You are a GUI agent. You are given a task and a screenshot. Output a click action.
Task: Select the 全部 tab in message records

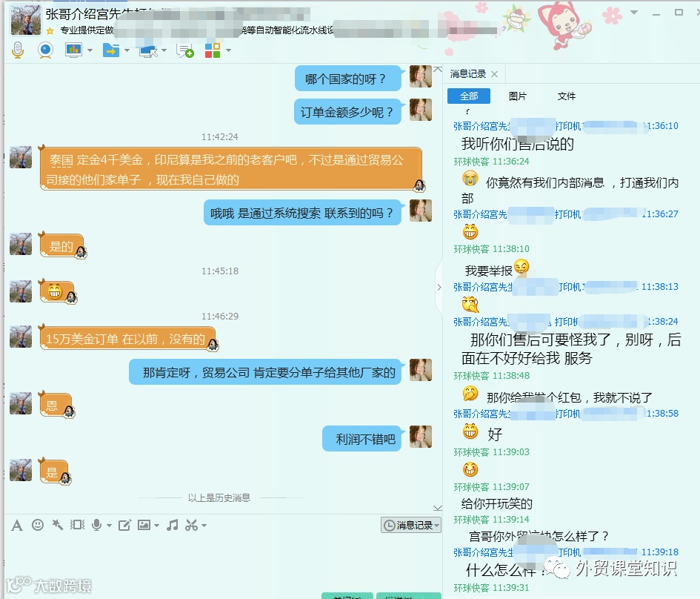[x=469, y=96]
